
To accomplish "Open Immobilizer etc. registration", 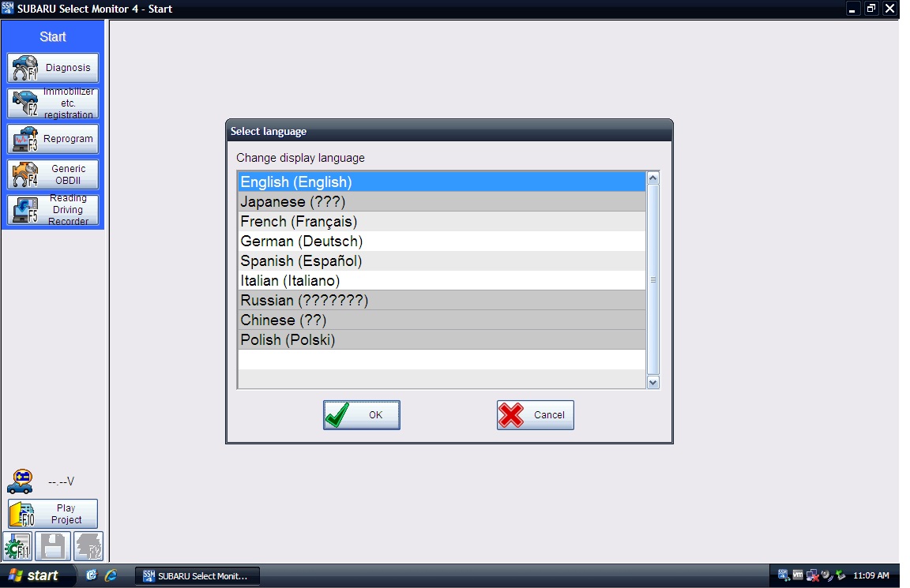I will [53, 103].
